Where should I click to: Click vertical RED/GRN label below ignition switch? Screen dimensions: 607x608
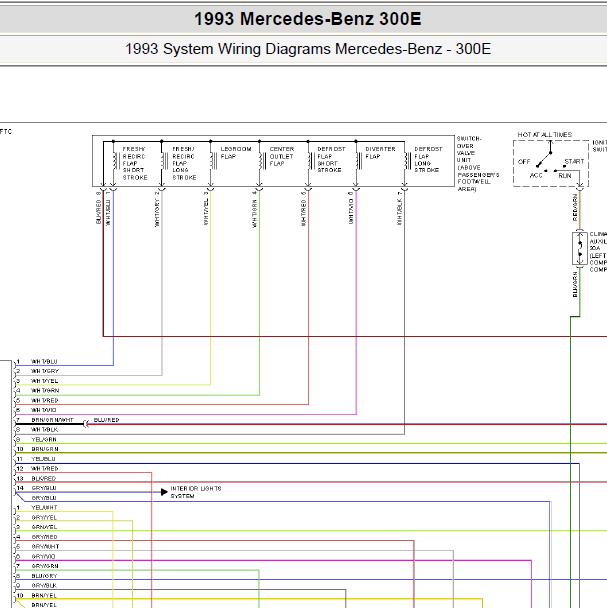[x=575, y=207]
